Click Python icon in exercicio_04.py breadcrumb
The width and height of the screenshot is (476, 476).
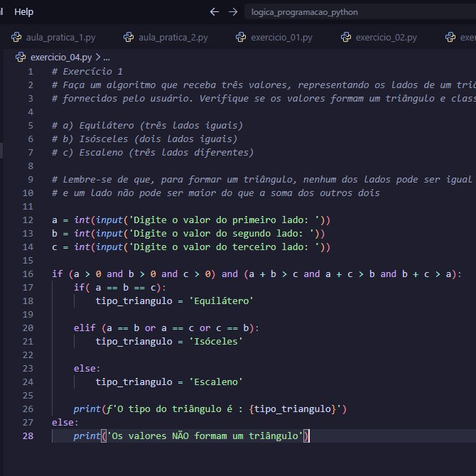pos(21,57)
